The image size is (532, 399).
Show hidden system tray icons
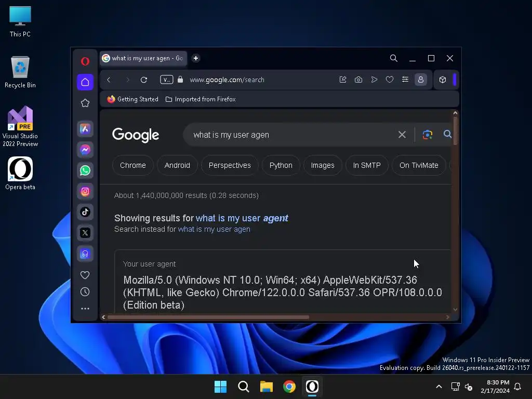point(438,387)
